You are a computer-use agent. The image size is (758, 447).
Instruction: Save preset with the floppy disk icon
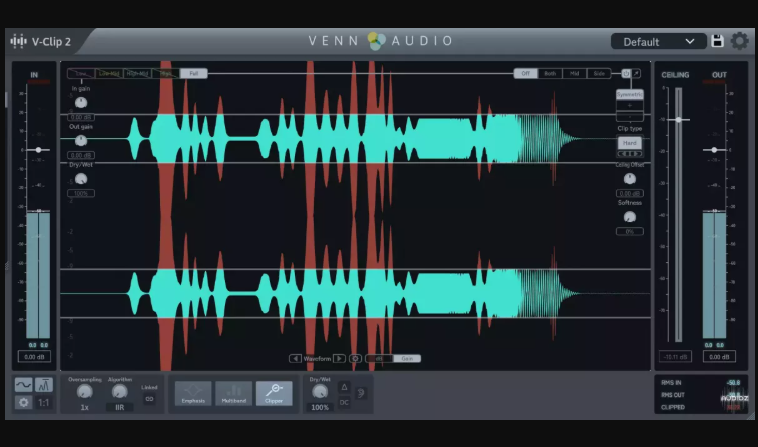(x=717, y=41)
